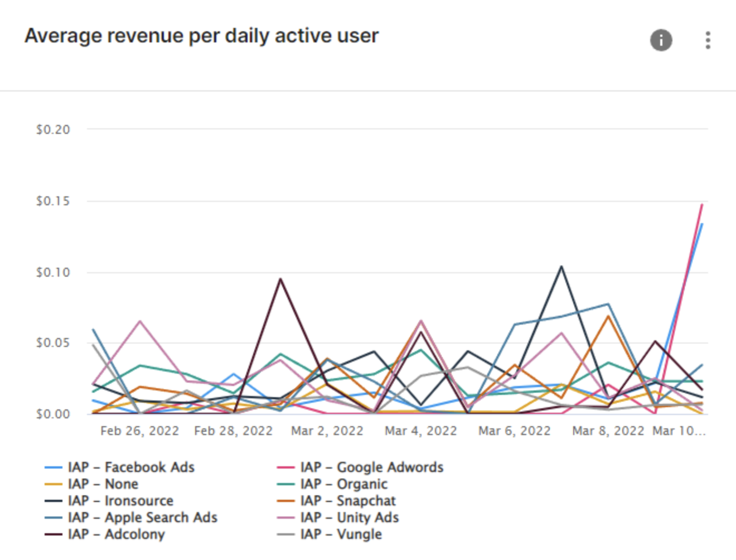Click the Feb 26, 2022 axis label
Screen dimensions: 736x560
tap(139, 431)
